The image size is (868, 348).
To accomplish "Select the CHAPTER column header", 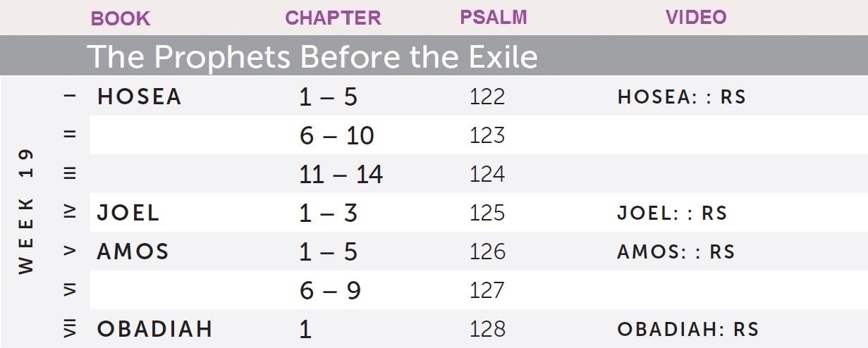I will (x=333, y=18).
